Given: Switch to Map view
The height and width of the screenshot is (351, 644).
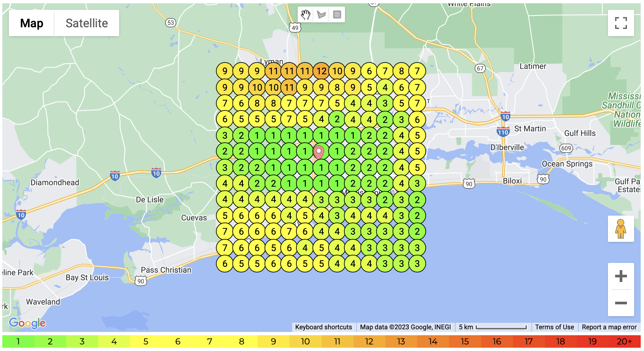Looking at the screenshot, I should [32, 23].
